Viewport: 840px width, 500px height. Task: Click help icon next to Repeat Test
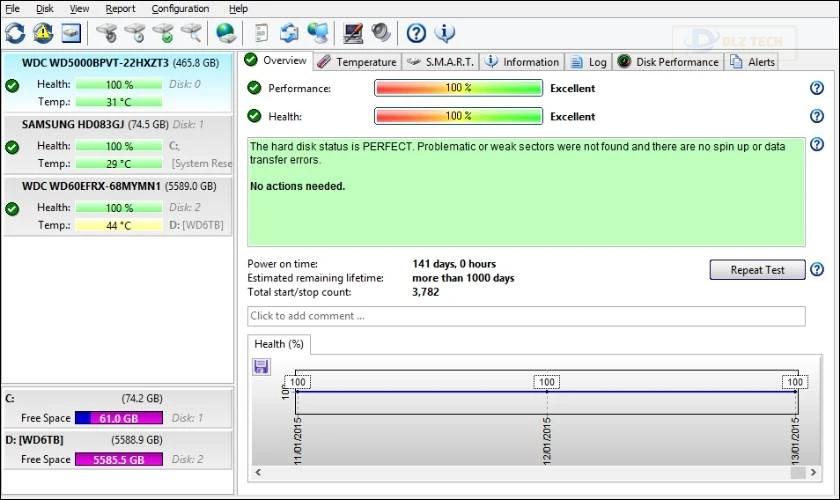coord(816,270)
